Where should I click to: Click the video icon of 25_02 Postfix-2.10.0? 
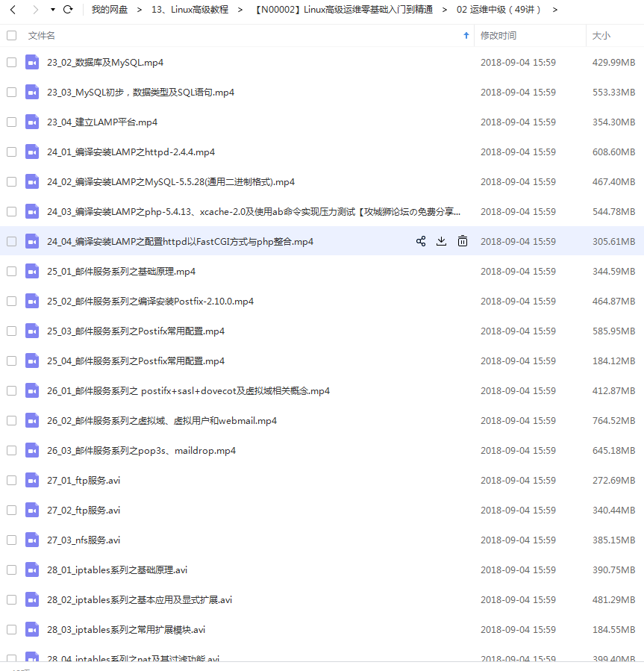[x=32, y=302]
